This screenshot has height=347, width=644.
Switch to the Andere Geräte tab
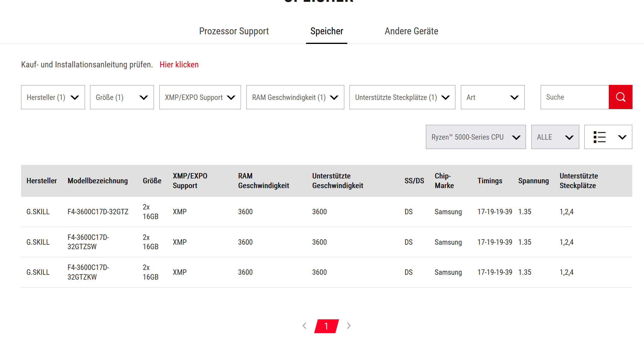pyautogui.click(x=411, y=31)
